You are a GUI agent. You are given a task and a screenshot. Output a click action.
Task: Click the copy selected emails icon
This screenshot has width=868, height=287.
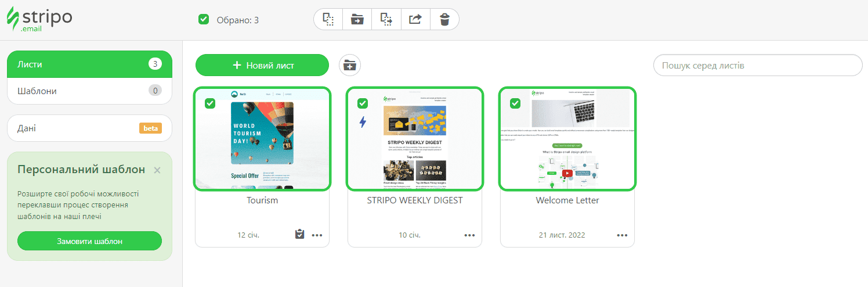click(x=328, y=19)
